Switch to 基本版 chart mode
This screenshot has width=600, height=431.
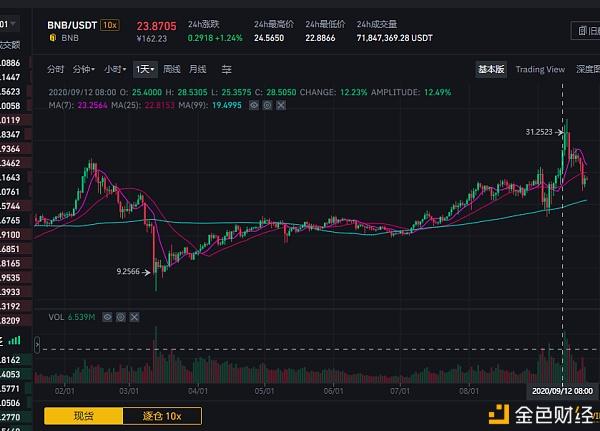pos(491,69)
